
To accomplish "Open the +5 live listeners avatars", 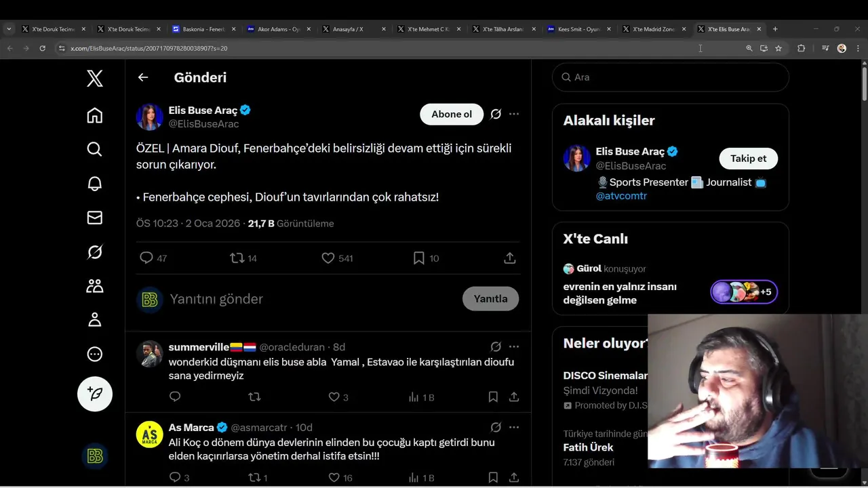I will pos(744,292).
